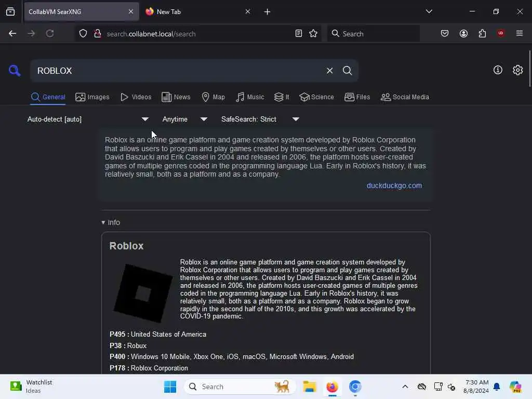The image size is (532, 399).
Task: Click the P400 platforms row
Action: tap(232, 357)
